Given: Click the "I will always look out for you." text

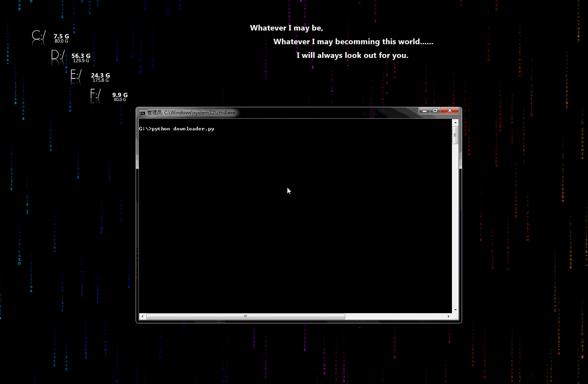Looking at the screenshot, I should pos(352,56).
